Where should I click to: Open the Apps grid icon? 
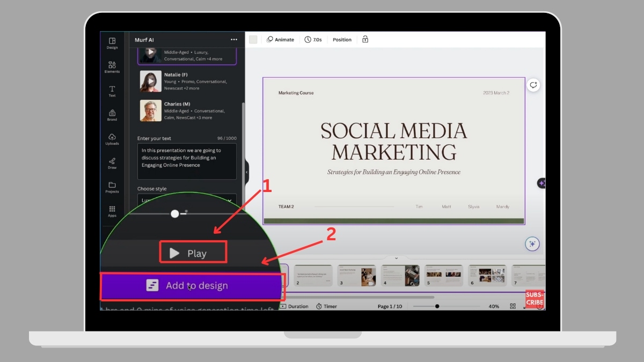pos(112,211)
